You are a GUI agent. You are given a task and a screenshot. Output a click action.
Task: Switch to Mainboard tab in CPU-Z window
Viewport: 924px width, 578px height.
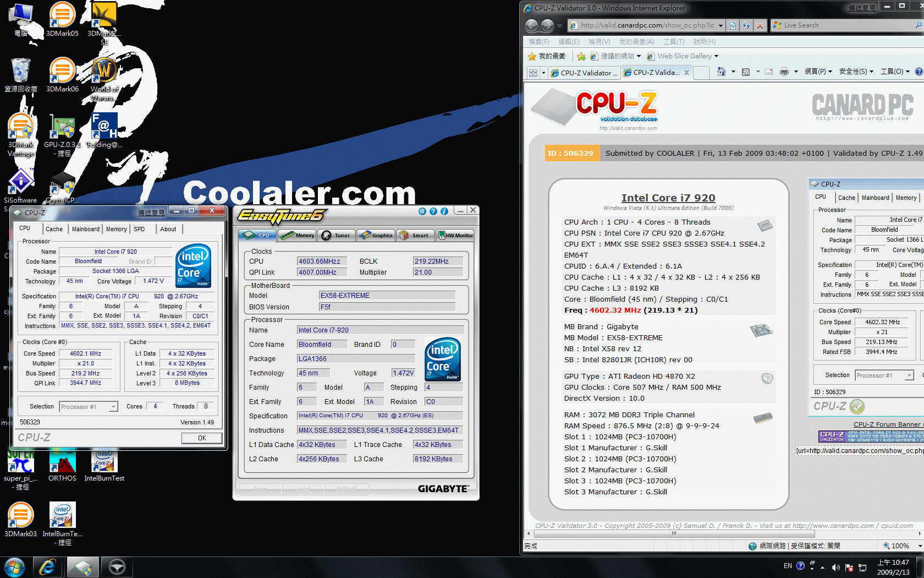point(86,229)
